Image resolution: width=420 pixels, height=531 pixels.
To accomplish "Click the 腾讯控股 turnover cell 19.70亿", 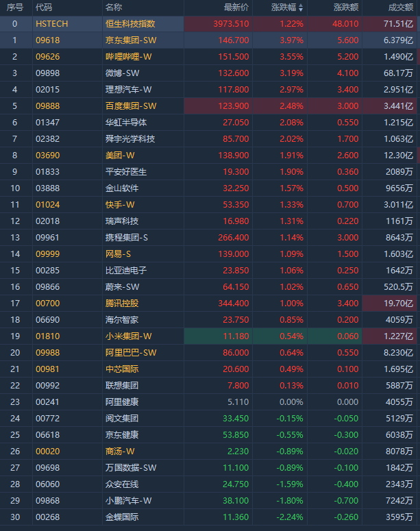I will [x=399, y=303].
